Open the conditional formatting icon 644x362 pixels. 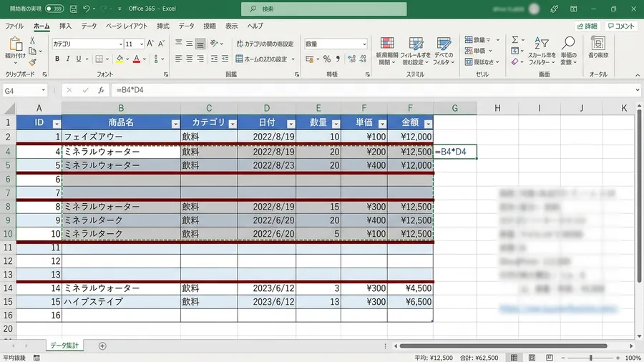click(387, 43)
